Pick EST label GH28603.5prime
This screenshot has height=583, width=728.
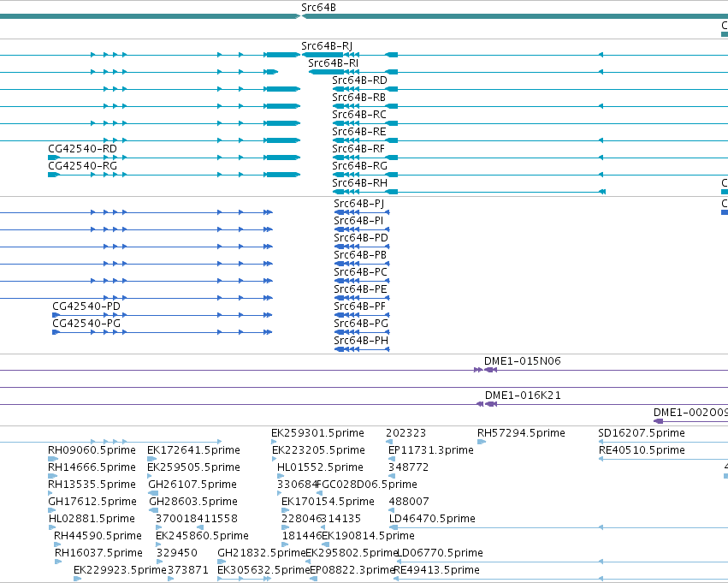click(x=193, y=503)
